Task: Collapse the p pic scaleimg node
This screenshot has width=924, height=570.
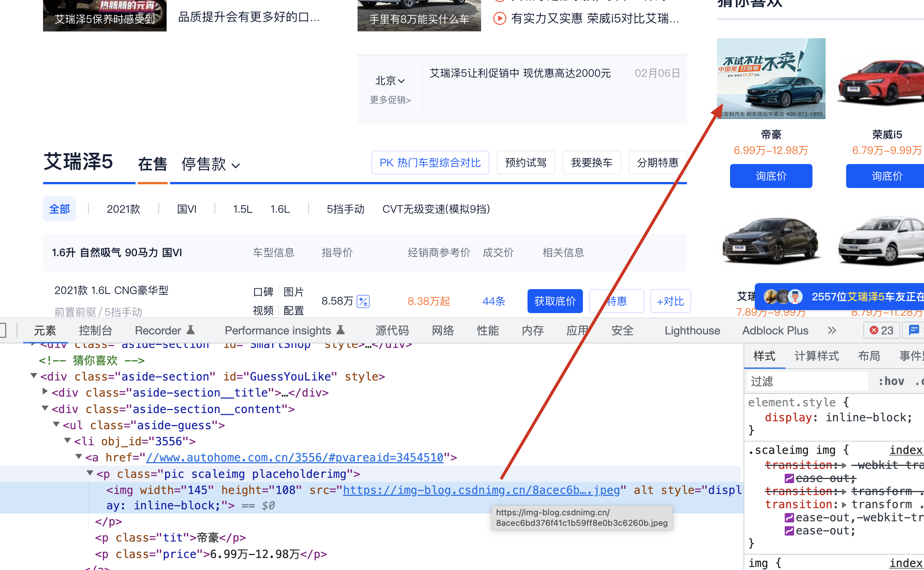Action: 90,473
